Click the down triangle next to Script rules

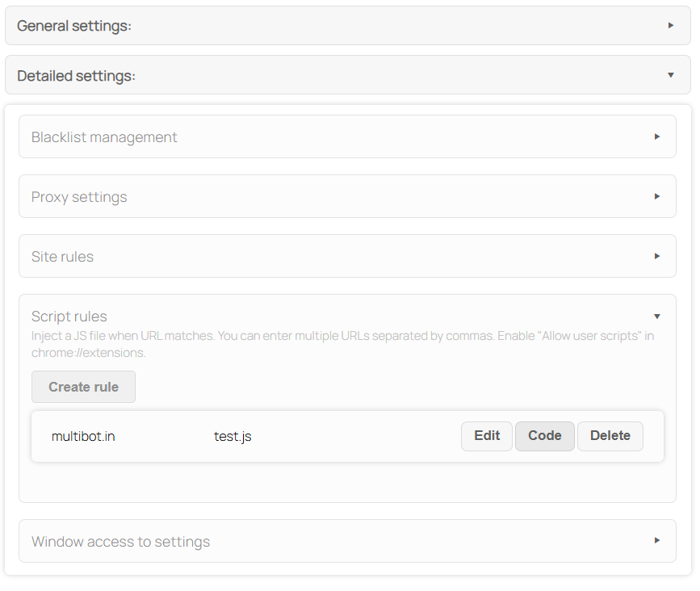[x=657, y=316]
